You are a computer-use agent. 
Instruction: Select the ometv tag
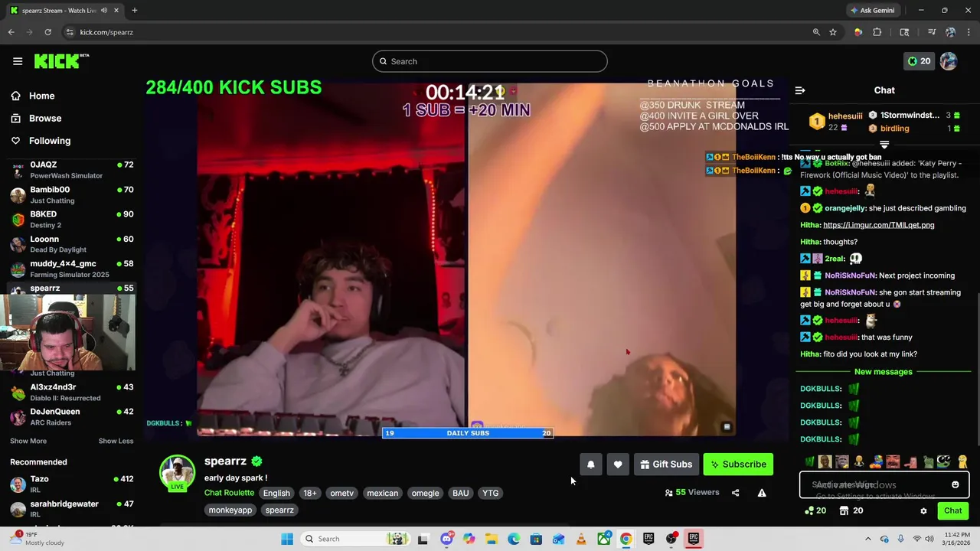click(341, 493)
